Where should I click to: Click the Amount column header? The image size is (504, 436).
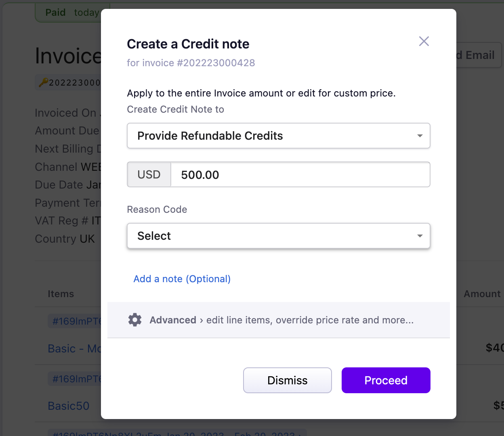pos(482,294)
